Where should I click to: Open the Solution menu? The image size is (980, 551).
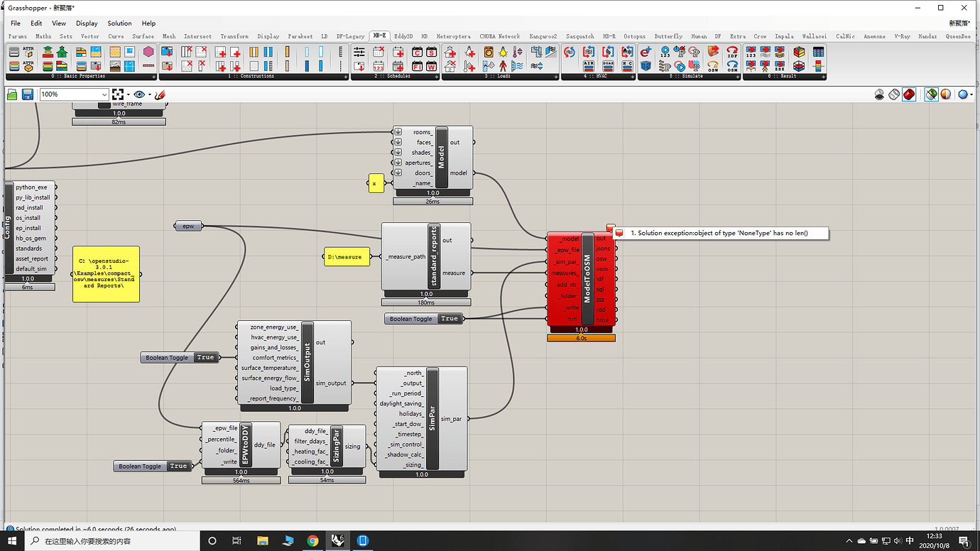119,23
